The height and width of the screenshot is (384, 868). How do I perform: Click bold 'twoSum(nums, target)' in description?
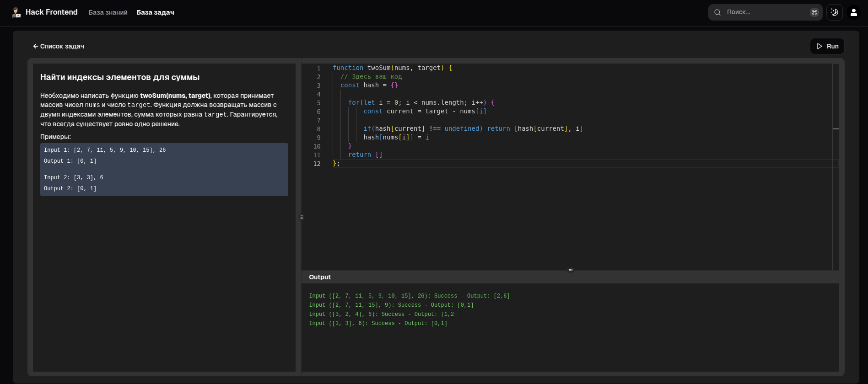click(175, 96)
